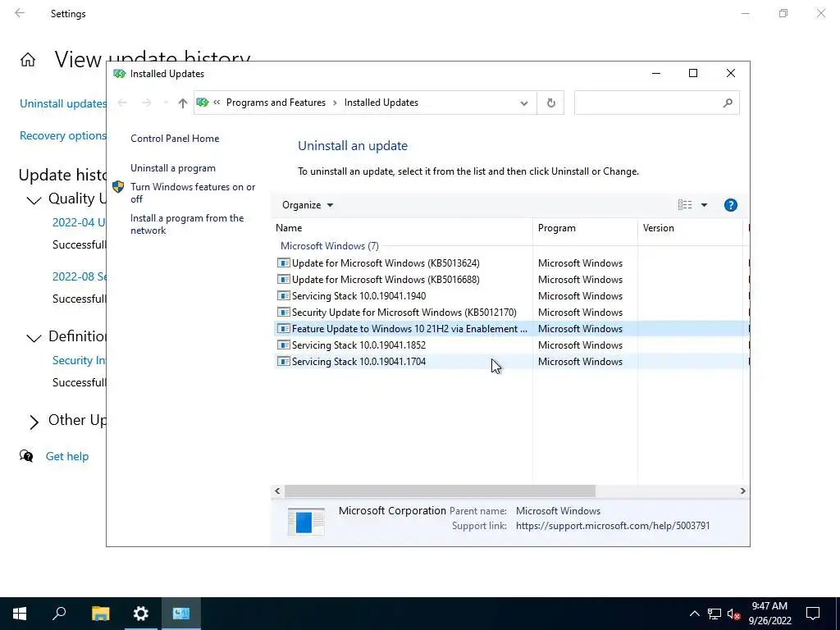Show hidden tray icons chevron
840x630 pixels.
(694, 614)
